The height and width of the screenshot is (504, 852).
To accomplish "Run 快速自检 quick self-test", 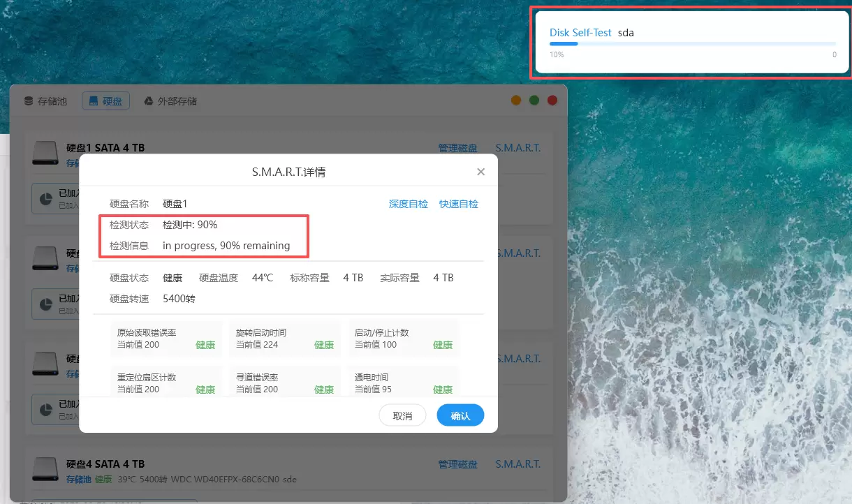I will 458,204.
